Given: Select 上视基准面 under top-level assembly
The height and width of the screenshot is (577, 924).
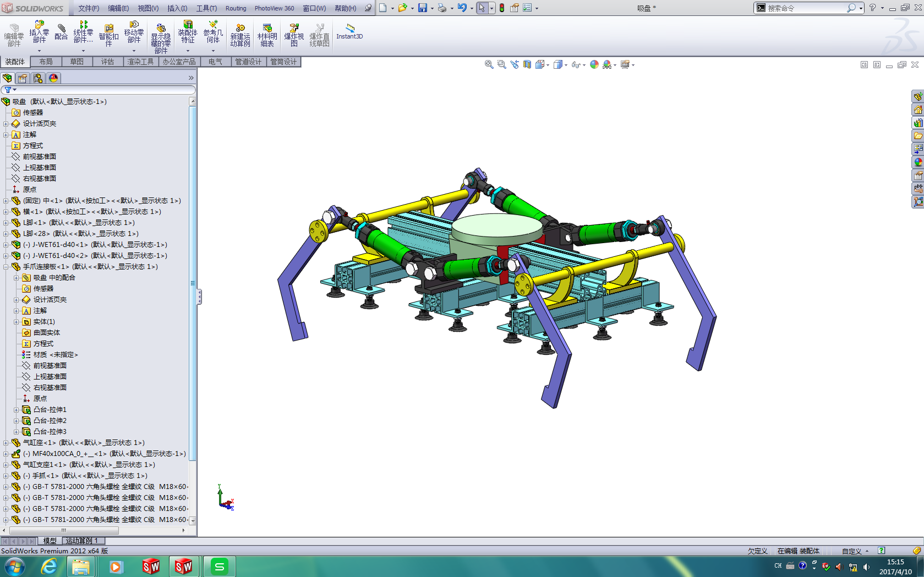Looking at the screenshot, I should [x=39, y=168].
